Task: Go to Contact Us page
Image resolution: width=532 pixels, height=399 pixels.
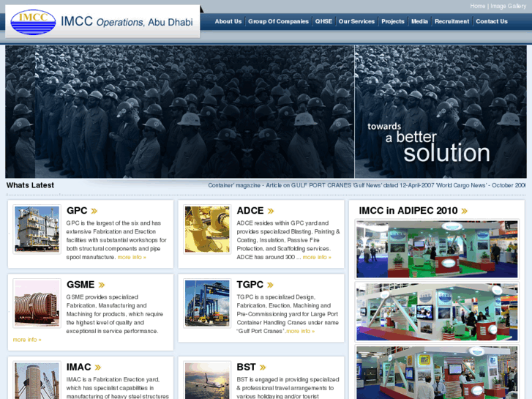Action: pyautogui.click(x=492, y=21)
